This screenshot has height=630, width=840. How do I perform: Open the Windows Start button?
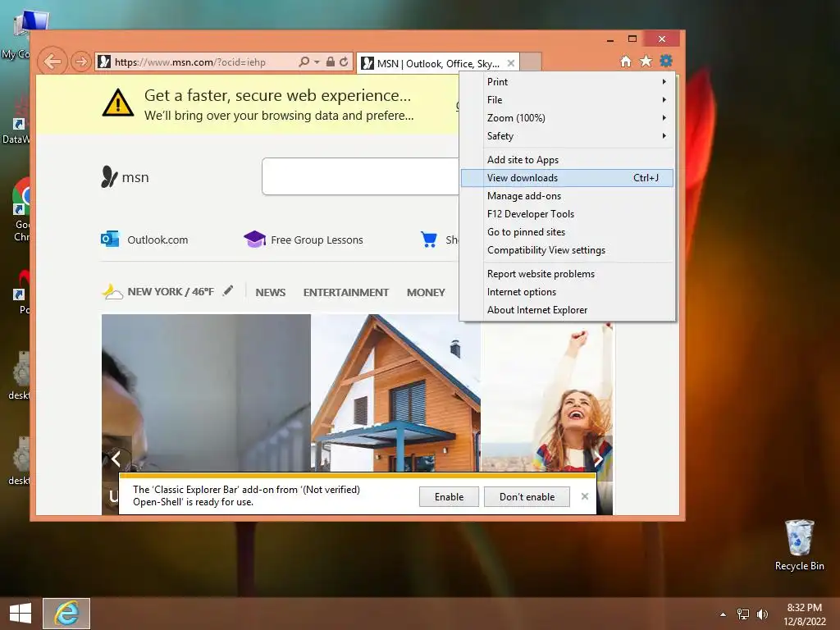(21, 614)
